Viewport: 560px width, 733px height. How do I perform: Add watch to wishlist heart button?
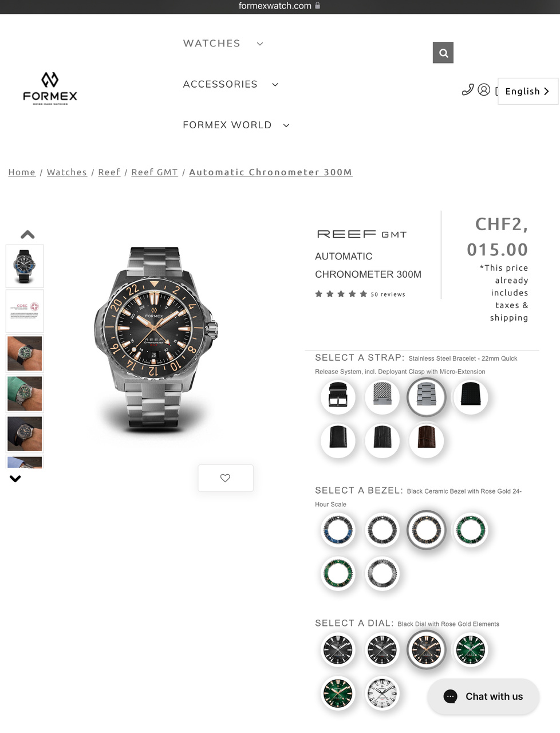tap(226, 478)
